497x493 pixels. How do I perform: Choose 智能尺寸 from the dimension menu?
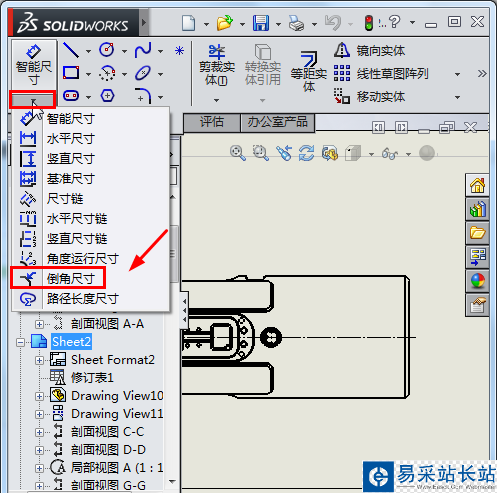point(90,119)
